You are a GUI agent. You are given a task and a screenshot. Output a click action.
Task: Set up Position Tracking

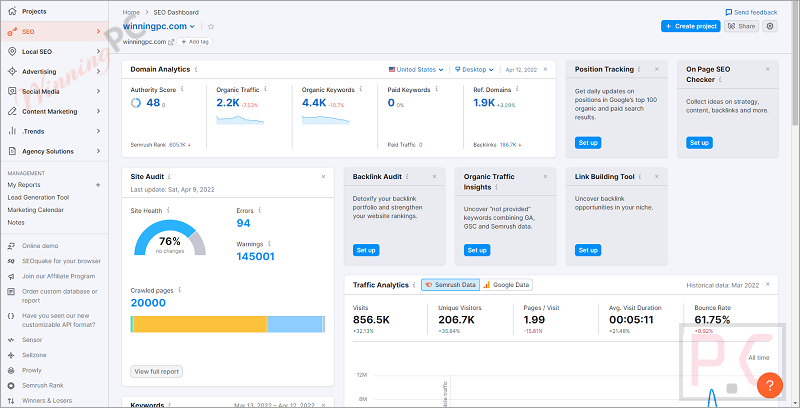click(x=588, y=143)
